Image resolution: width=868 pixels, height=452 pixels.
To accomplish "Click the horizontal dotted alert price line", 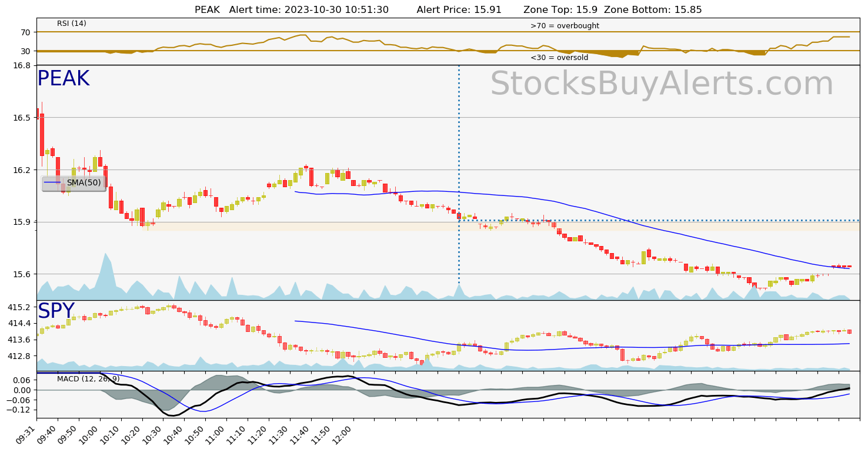I will click(659, 220).
